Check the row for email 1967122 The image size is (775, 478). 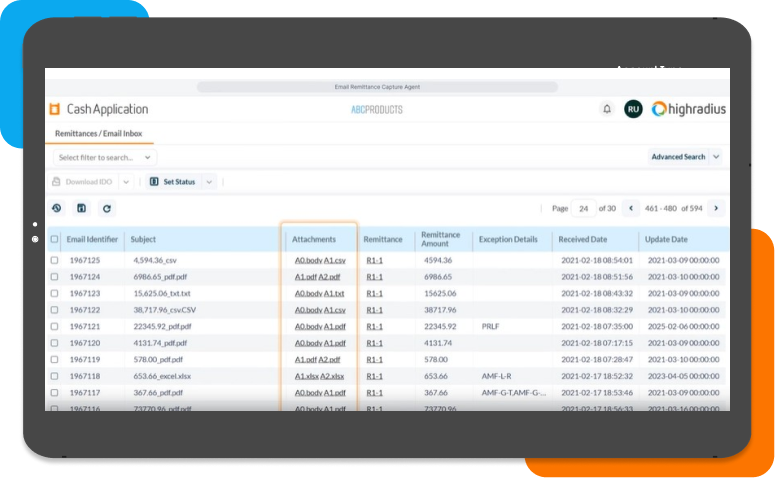[x=54, y=310]
